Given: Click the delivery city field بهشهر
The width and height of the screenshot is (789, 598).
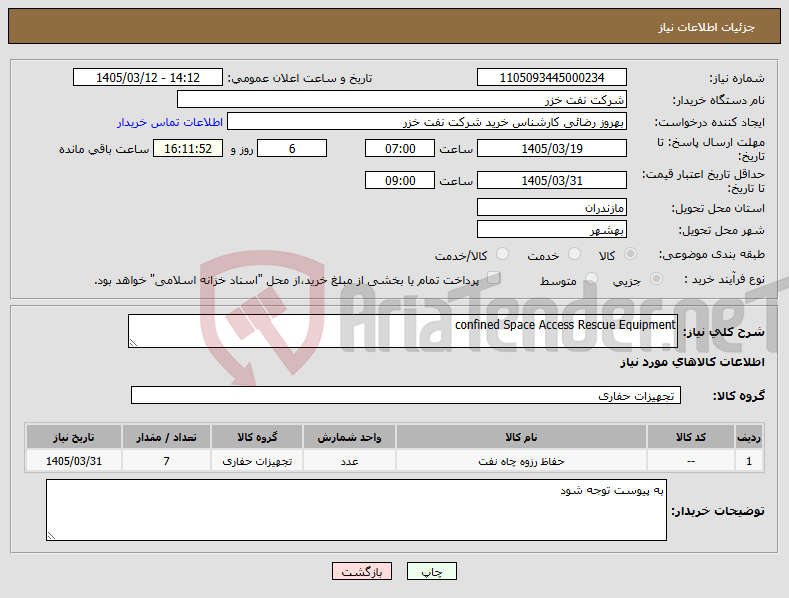Looking at the screenshot, I should 551,230.
